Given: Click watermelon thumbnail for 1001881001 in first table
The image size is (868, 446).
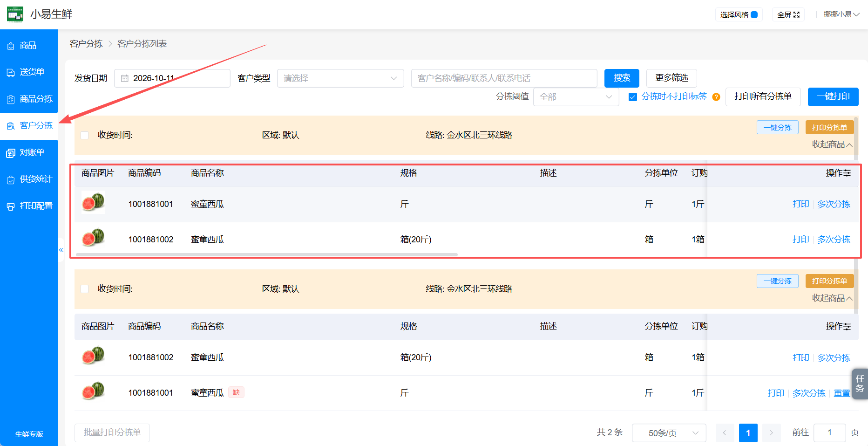Looking at the screenshot, I should [x=93, y=202].
